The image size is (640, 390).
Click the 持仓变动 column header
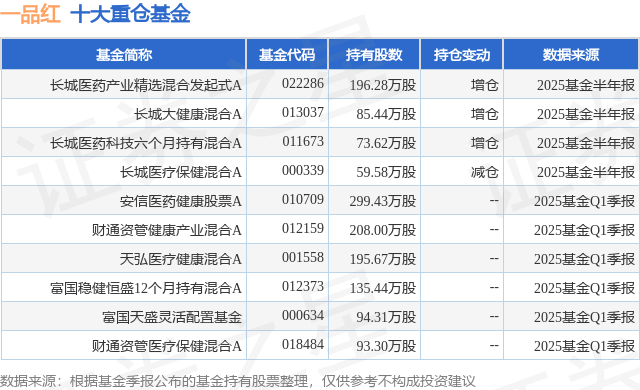462,55
